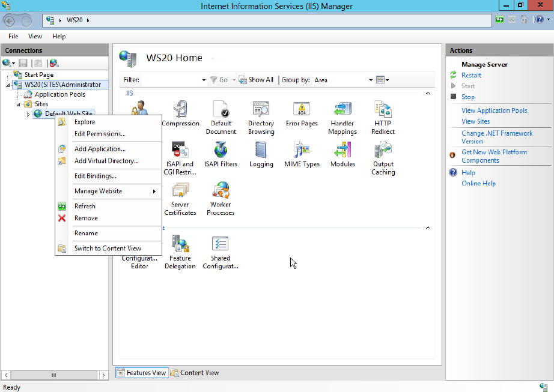Viewport: 554px width, 392px height.
Task: Open the Directory Browsing feature
Action: [261, 118]
